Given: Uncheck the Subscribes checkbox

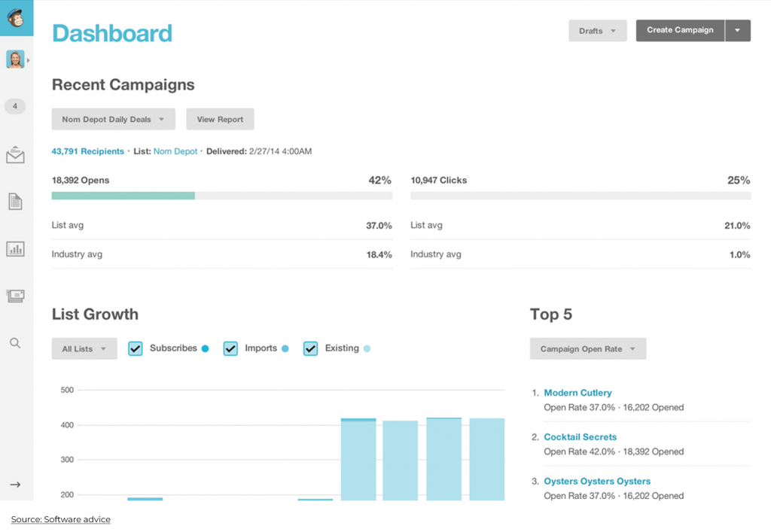Looking at the screenshot, I should [x=136, y=348].
